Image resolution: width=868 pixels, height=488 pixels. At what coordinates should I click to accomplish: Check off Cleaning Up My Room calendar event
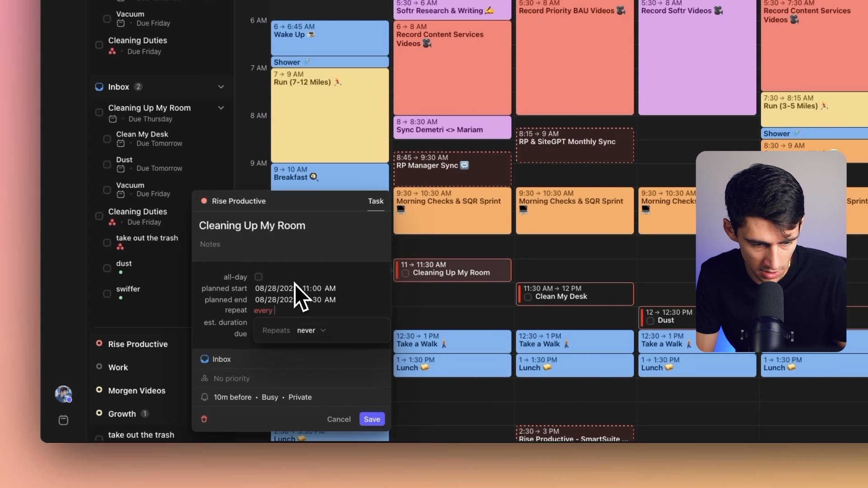[406, 273]
